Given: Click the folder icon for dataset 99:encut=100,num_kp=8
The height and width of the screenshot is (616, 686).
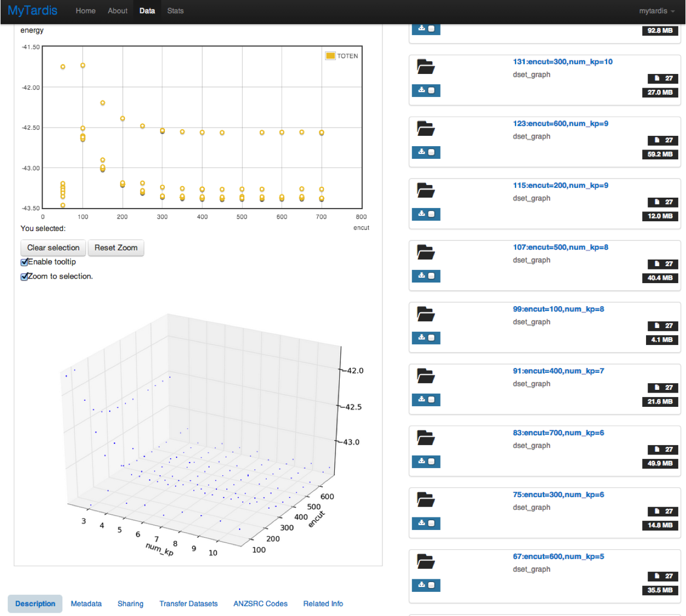Looking at the screenshot, I should [x=426, y=314].
